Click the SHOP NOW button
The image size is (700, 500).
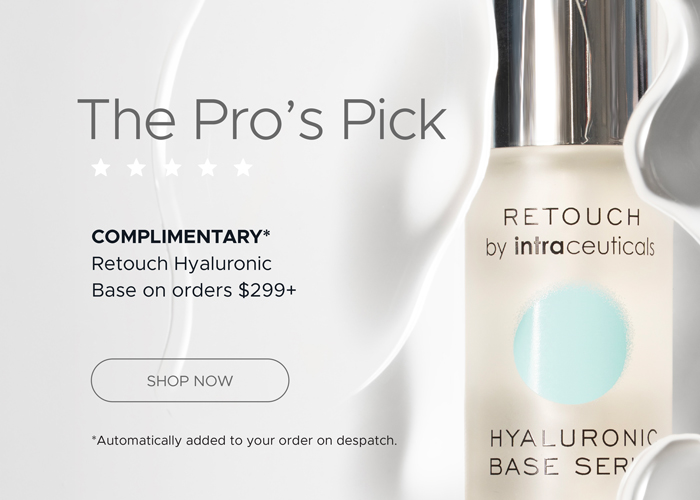click(190, 380)
